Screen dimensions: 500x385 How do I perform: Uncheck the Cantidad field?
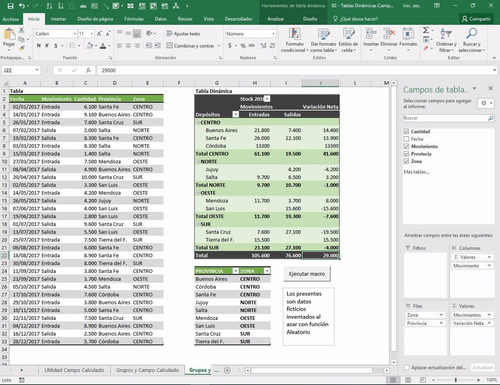406,131
